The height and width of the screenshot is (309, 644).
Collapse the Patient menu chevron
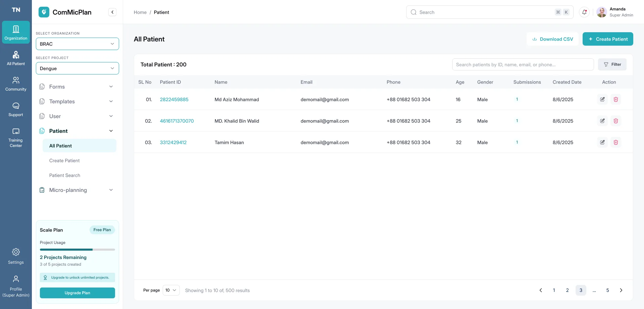coord(111,131)
